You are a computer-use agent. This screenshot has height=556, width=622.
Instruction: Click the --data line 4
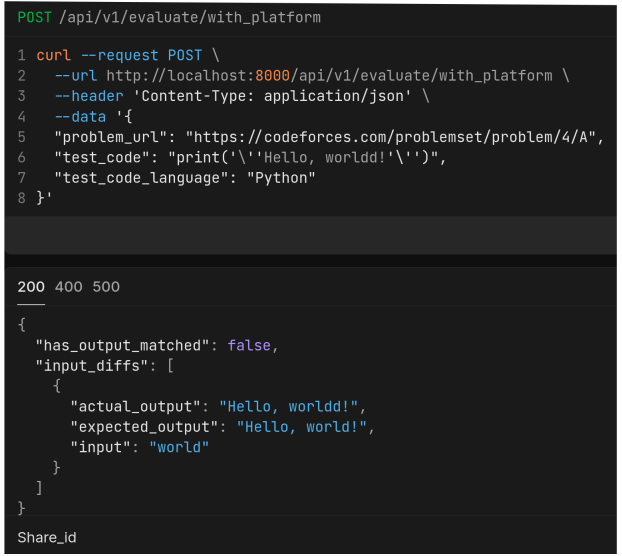click(x=93, y=117)
